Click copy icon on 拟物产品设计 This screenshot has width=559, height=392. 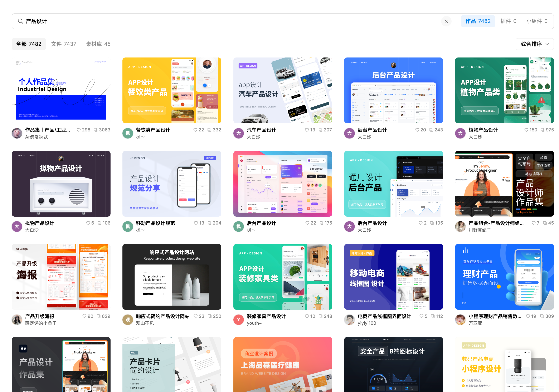point(99,223)
